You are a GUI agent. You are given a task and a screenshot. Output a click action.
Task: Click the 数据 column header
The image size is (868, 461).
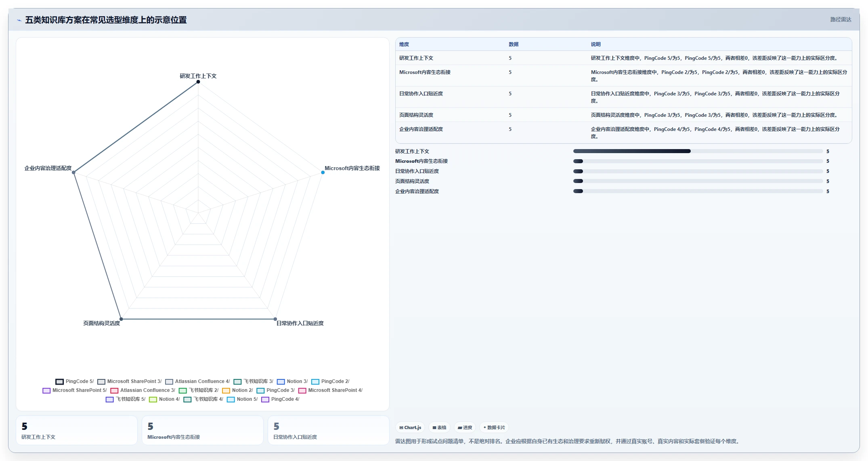(x=514, y=44)
